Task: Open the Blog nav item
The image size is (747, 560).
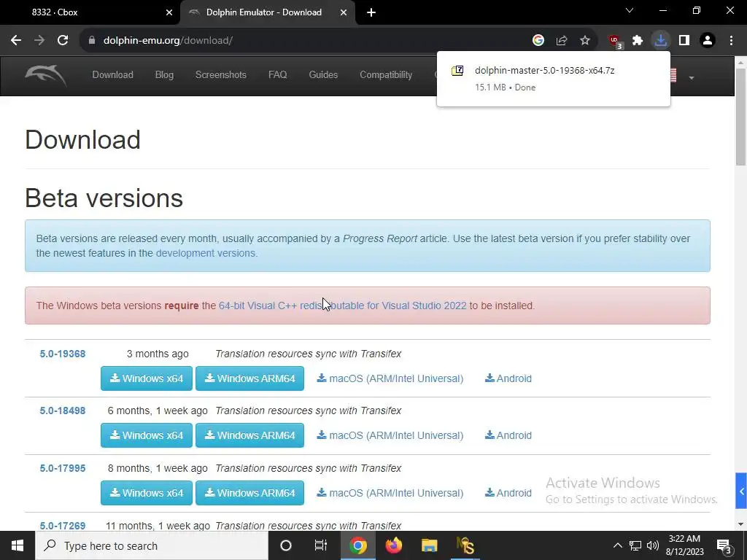Action: [164, 75]
